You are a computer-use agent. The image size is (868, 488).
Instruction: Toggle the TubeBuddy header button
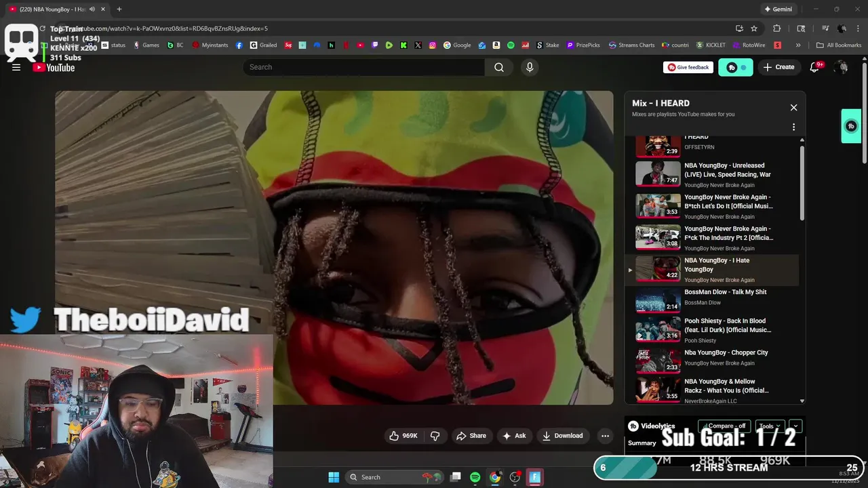point(736,67)
